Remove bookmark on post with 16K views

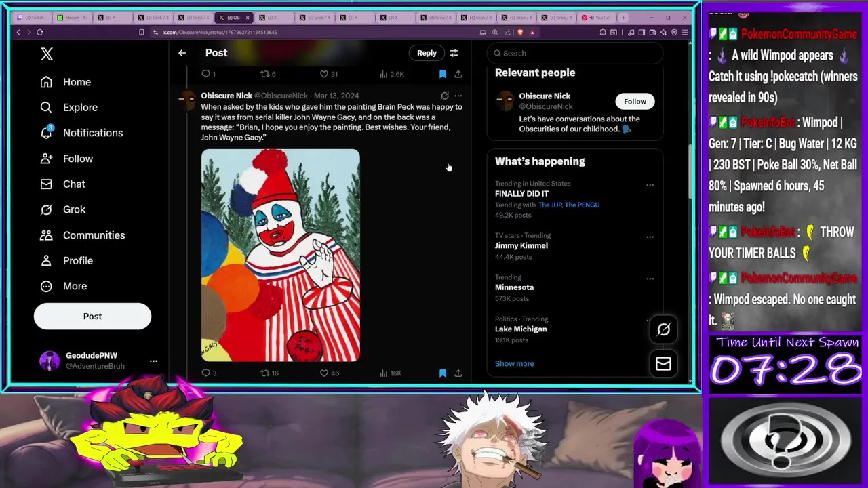click(x=443, y=373)
